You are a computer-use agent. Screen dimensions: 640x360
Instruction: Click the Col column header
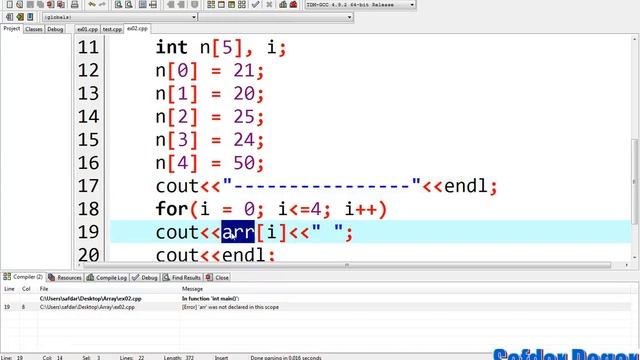pos(26,289)
